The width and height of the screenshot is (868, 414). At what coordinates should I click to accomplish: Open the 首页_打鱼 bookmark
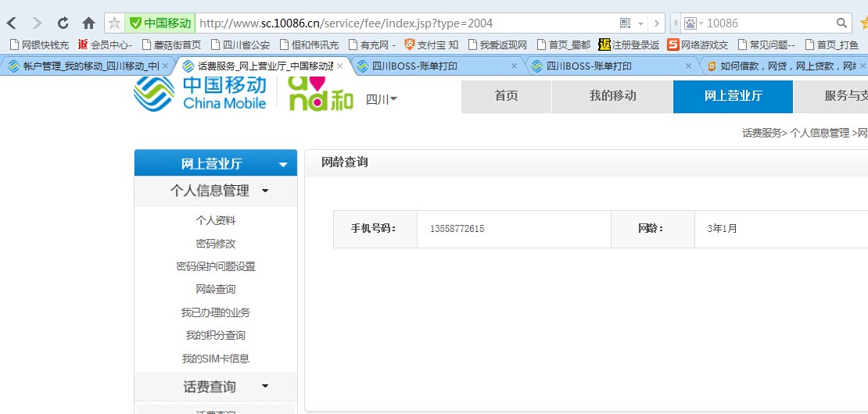[x=831, y=45]
